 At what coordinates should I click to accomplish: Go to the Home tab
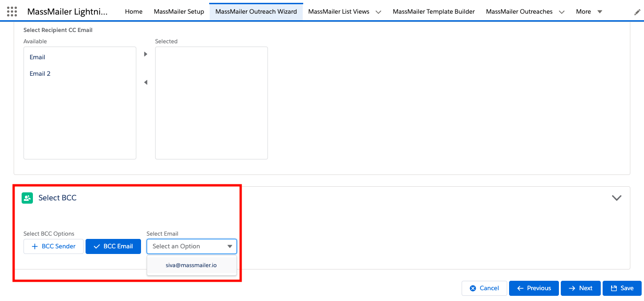[134, 11]
